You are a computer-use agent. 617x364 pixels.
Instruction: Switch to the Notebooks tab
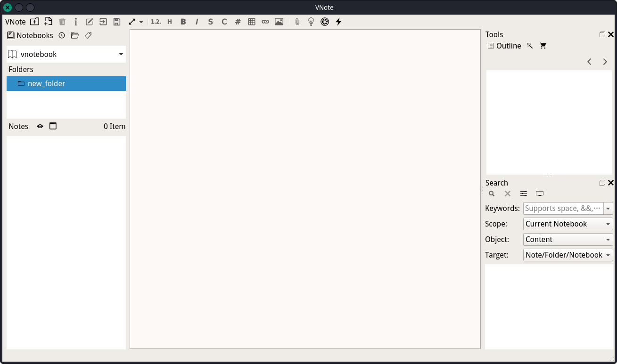pyautogui.click(x=30, y=35)
